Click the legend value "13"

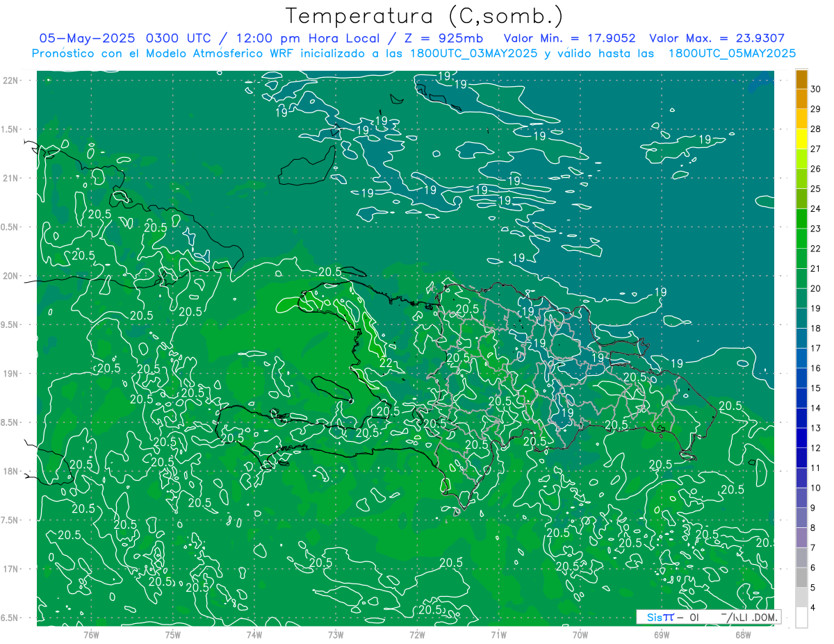pos(817,428)
